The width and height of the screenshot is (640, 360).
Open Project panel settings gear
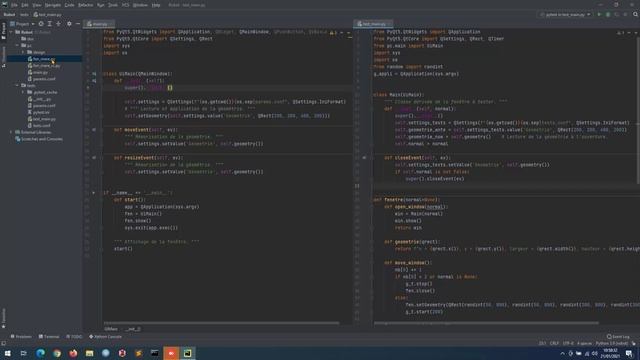tap(69, 24)
